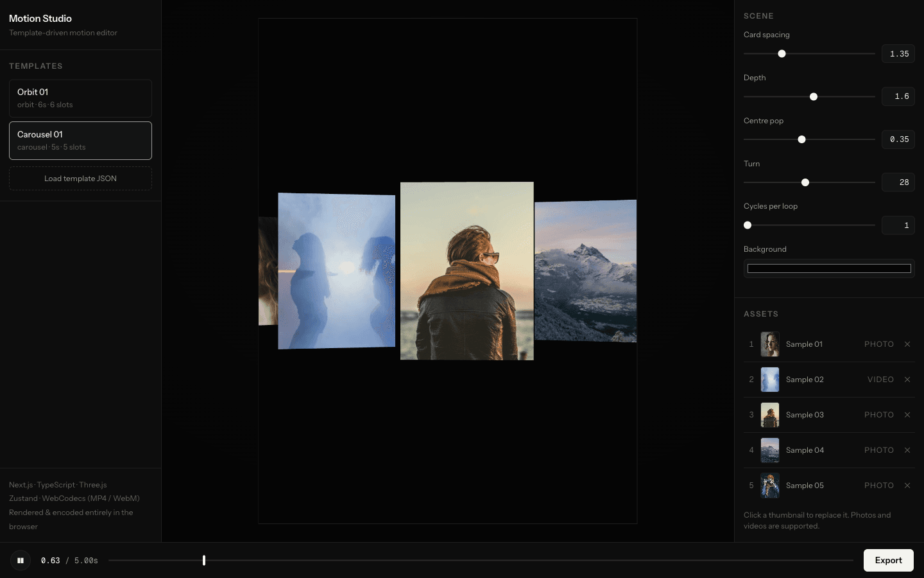
Task: Click Load template JSON button
Action: [x=80, y=179]
